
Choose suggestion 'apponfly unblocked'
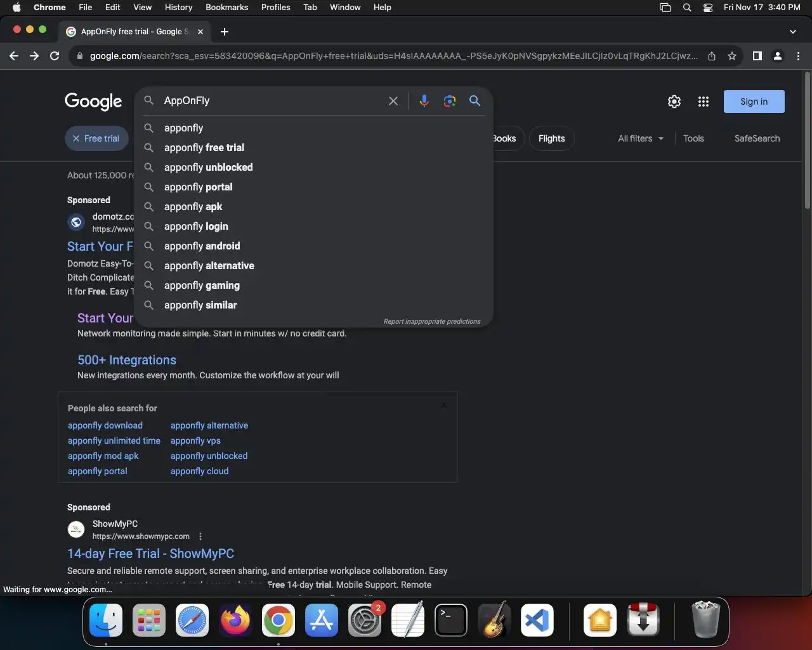(314, 168)
